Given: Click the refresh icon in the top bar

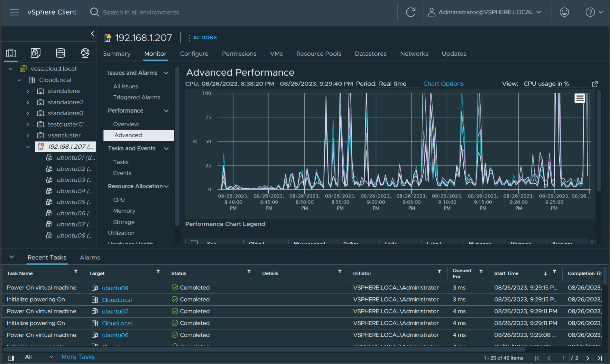Looking at the screenshot, I should (x=411, y=12).
